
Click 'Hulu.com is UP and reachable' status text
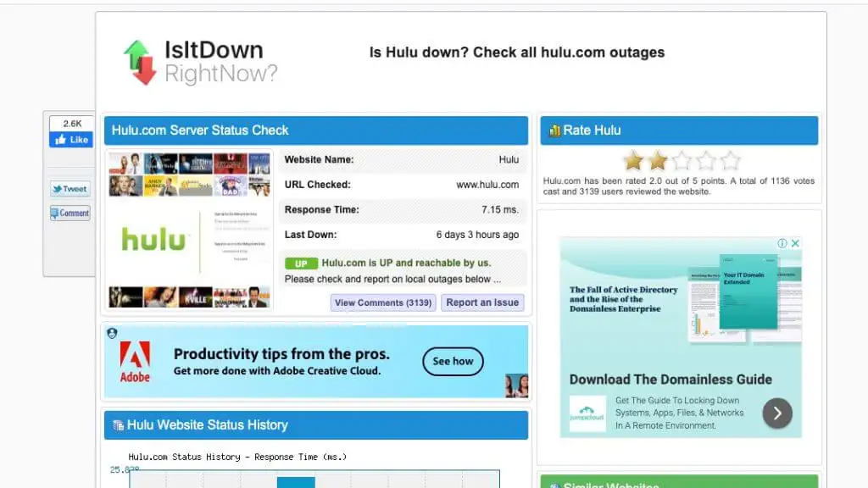coord(406,263)
